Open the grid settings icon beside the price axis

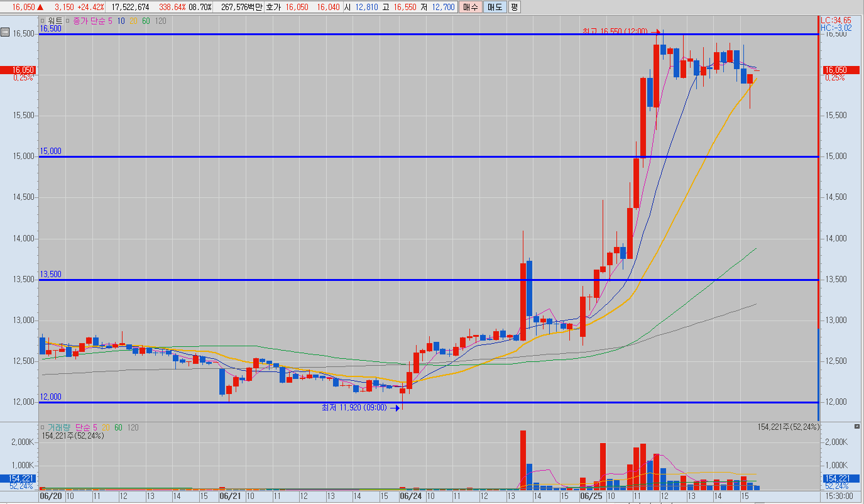pos(5,31)
